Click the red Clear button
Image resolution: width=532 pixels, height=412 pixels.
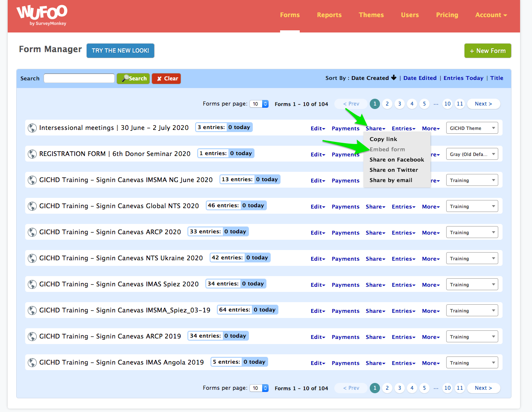(x=167, y=79)
